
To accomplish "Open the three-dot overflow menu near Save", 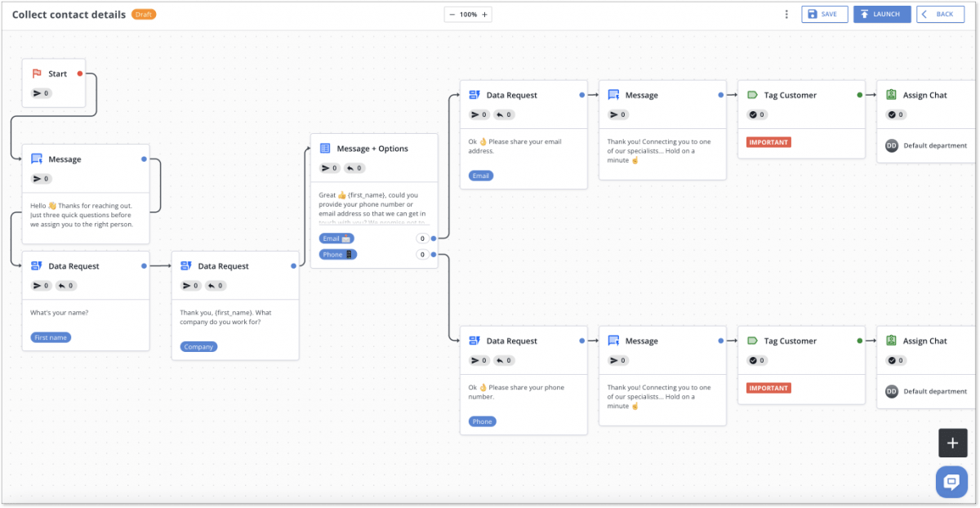I will (x=786, y=14).
